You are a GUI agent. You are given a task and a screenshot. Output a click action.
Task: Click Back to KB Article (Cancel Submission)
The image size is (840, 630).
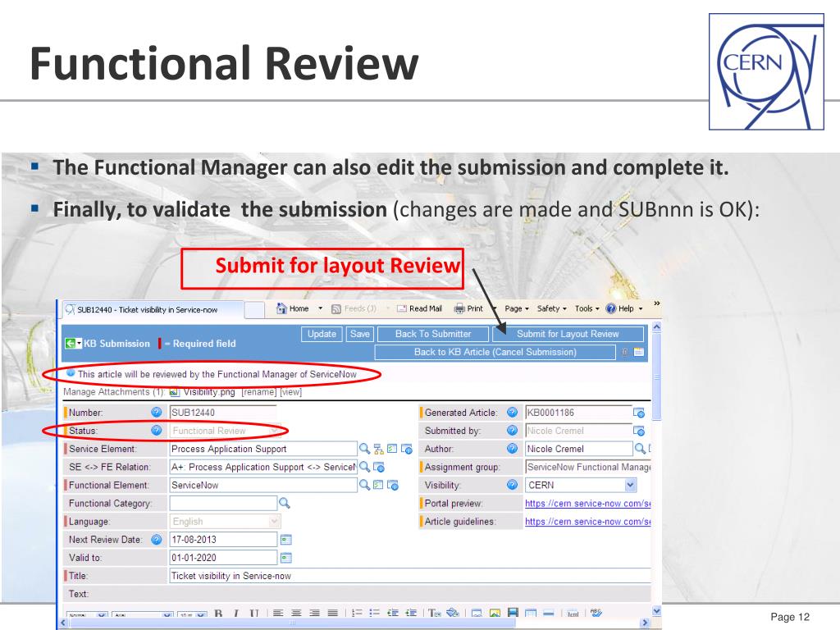[495, 352]
